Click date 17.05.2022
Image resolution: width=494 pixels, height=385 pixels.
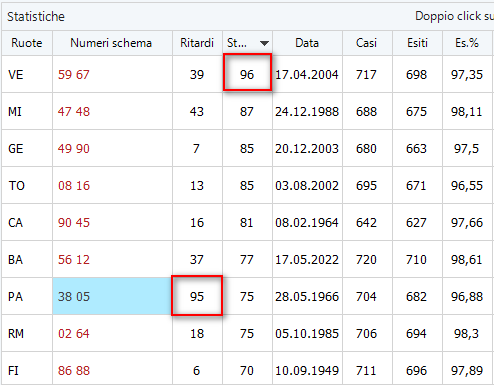tap(307, 259)
